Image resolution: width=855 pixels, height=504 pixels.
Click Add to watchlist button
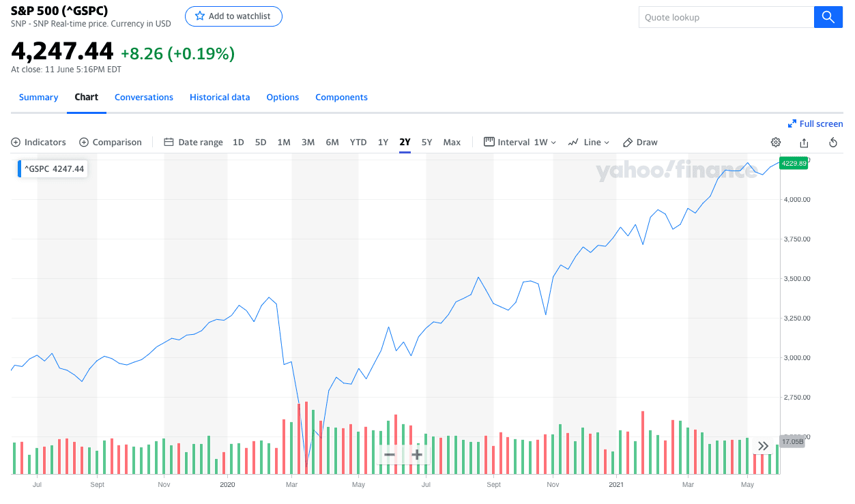(x=233, y=16)
